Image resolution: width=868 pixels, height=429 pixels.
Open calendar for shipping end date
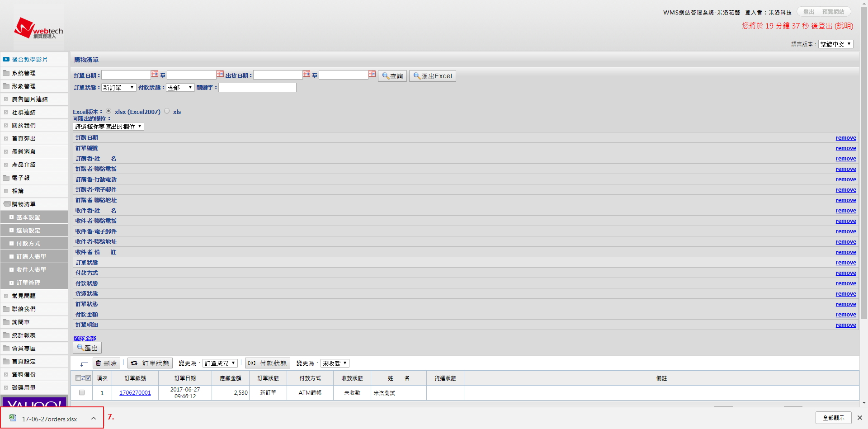[372, 74]
